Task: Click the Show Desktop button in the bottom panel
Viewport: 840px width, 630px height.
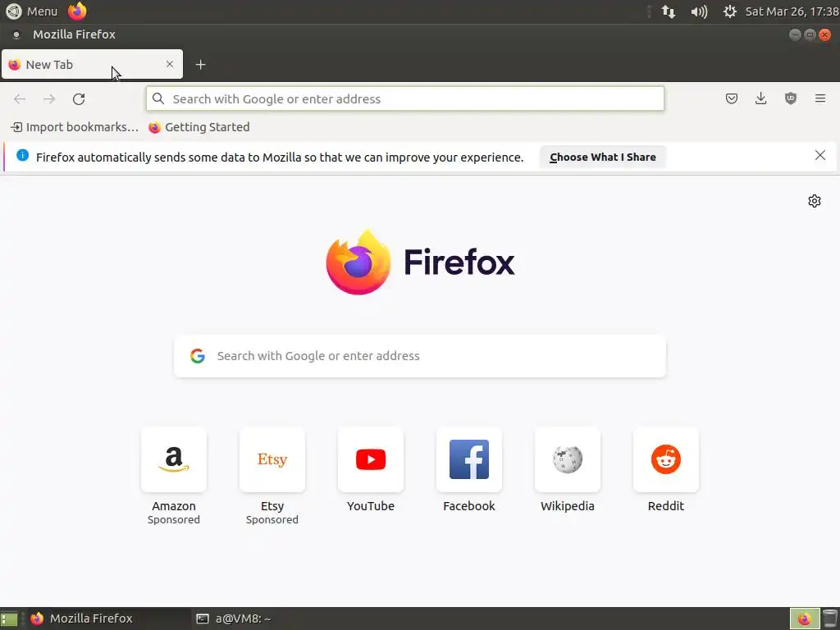Action: 9,619
